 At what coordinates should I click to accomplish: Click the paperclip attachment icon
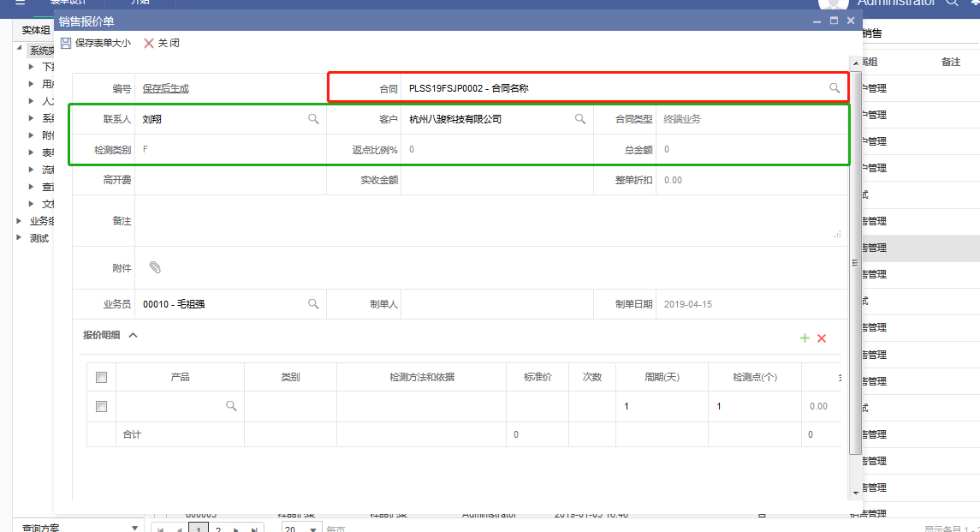155,268
